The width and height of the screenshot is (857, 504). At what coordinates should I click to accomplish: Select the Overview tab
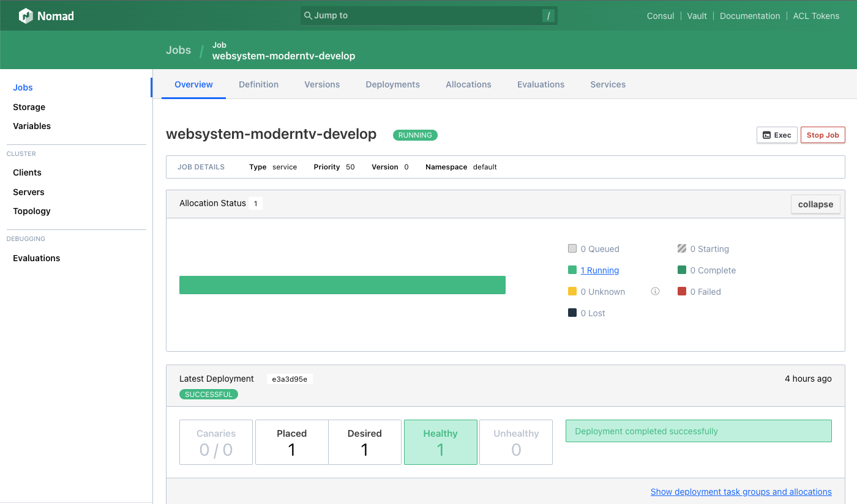[x=193, y=84]
